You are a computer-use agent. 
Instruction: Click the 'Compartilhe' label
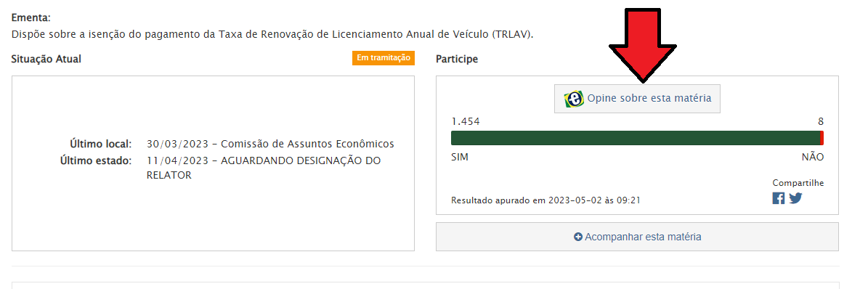coord(798,183)
